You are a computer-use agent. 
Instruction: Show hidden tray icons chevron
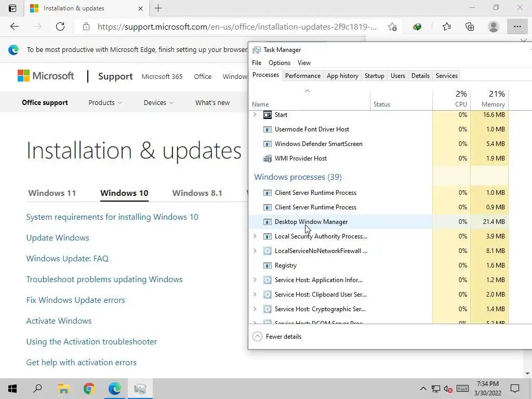coord(423,389)
